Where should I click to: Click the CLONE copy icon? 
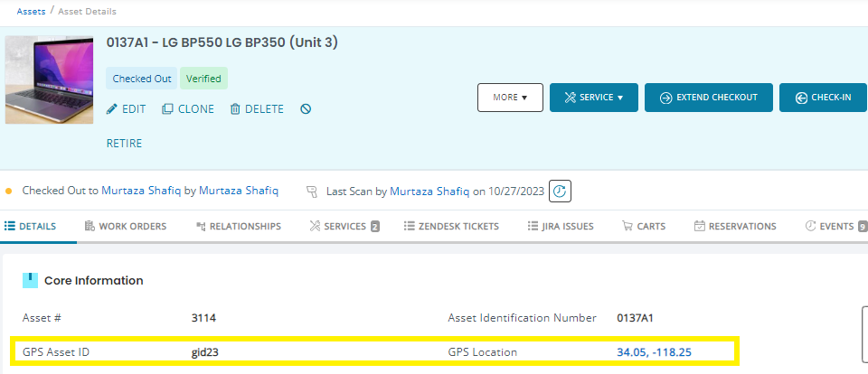(x=167, y=109)
